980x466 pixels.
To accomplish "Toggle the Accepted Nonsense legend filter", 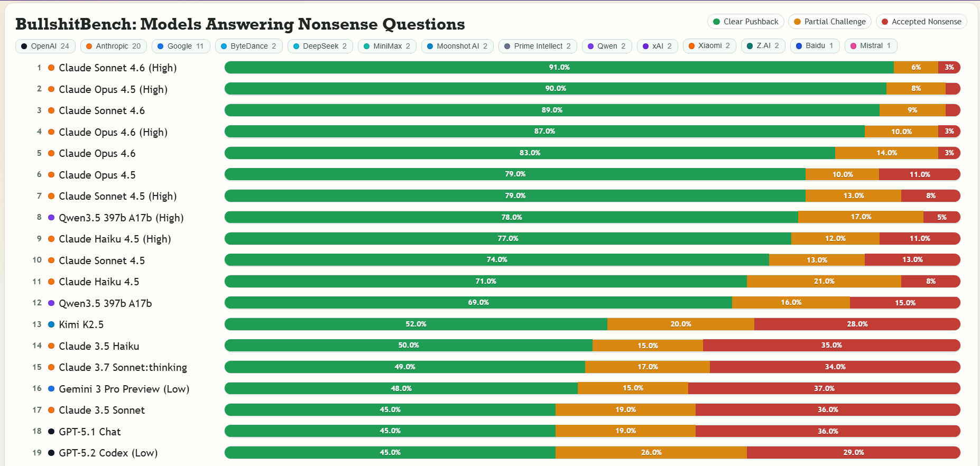I will [921, 22].
